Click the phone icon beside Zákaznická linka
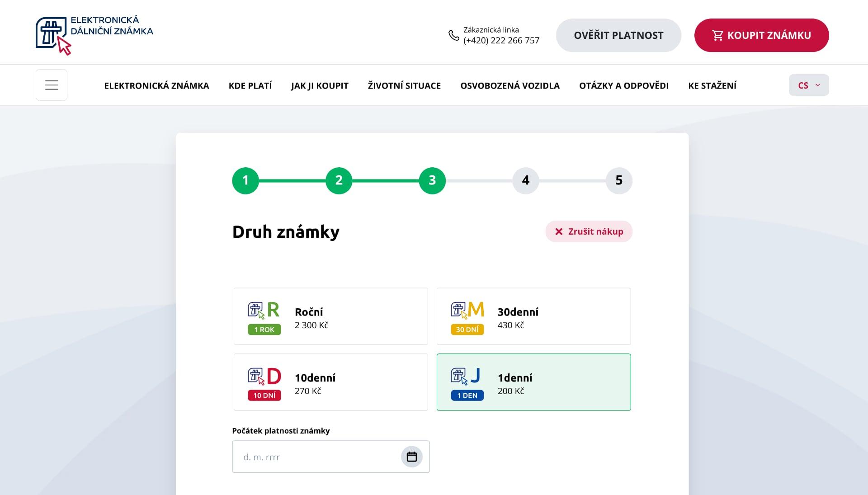This screenshot has width=868, height=495. (453, 35)
